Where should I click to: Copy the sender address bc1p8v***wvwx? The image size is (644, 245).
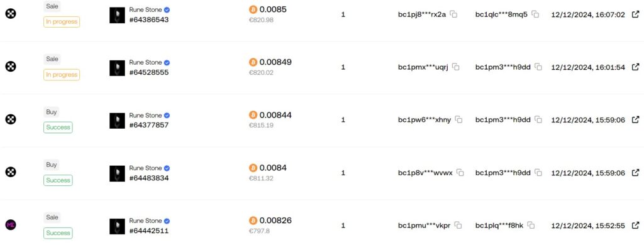(460, 173)
